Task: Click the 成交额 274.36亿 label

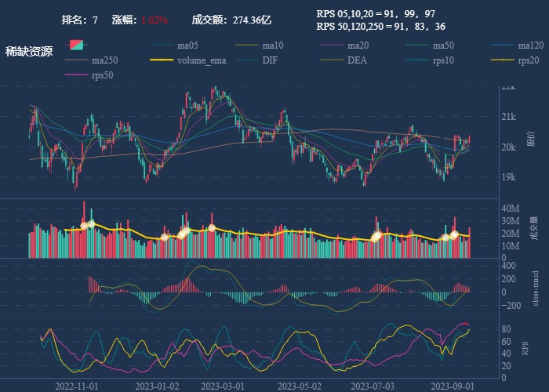Action: click(231, 20)
